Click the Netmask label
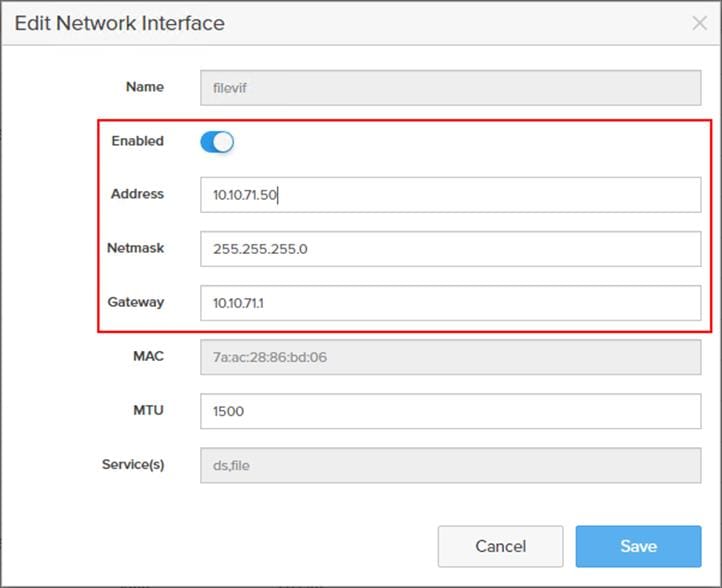The width and height of the screenshot is (722, 588). (x=135, y=248)
